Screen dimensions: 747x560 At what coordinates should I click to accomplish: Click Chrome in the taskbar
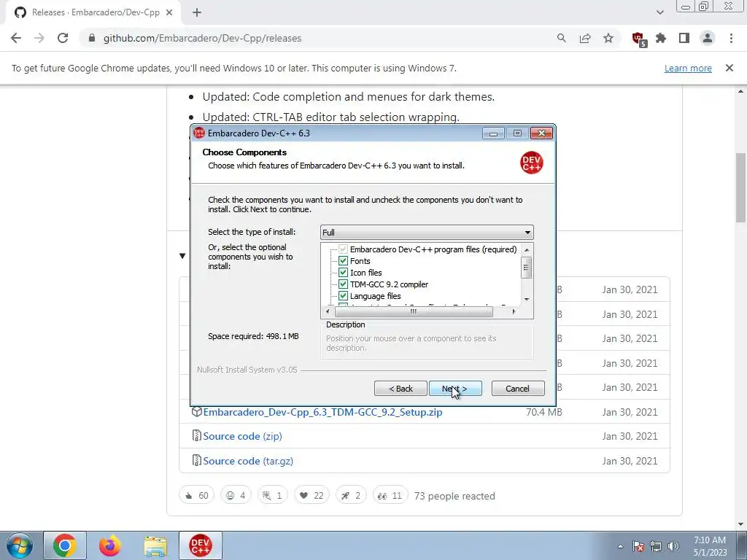click(65, 545)
